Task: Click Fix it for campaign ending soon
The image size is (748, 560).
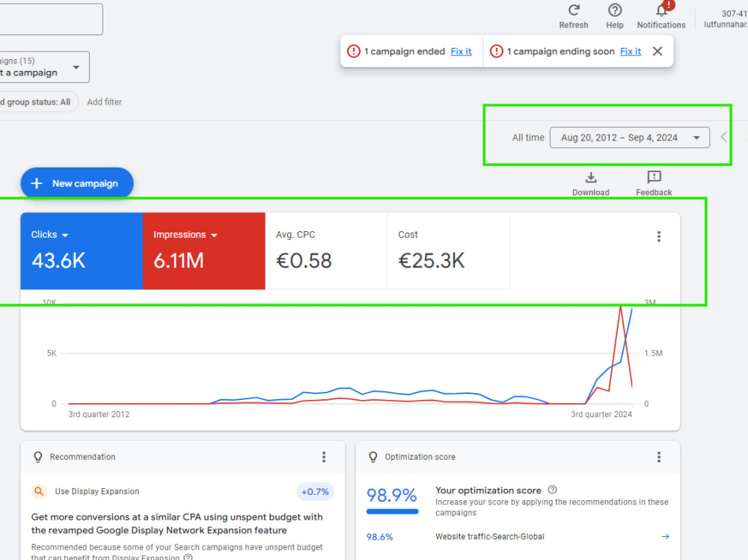Action: tap(630, 51)
